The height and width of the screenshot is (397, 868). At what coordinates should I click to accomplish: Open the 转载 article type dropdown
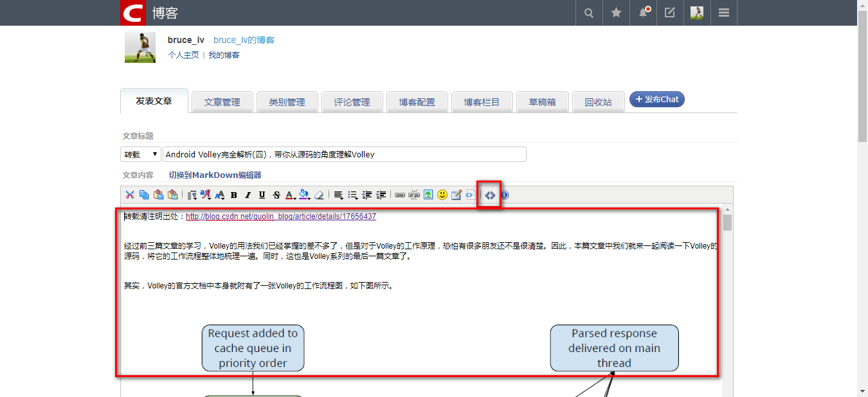pos(141,154)
